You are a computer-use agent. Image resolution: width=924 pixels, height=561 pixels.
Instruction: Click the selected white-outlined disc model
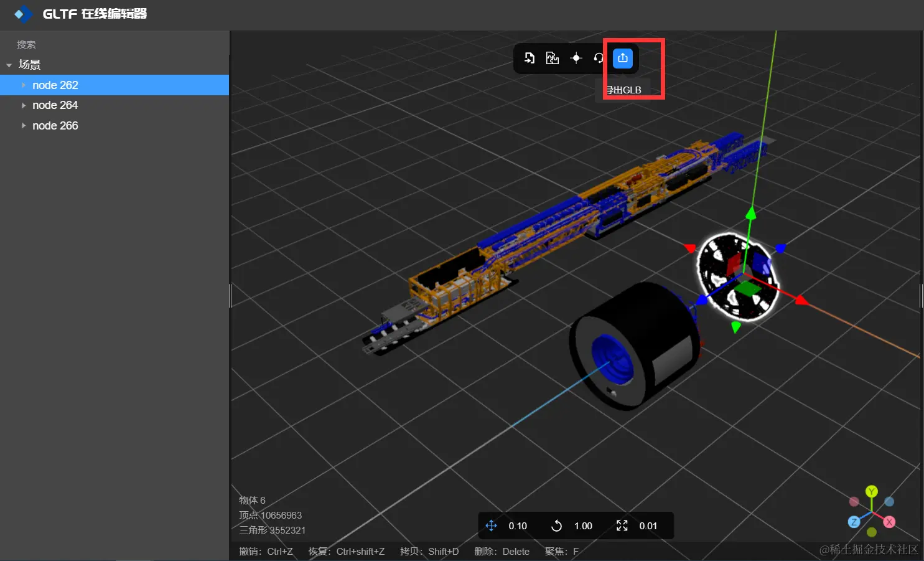click(x=737, y=276)
